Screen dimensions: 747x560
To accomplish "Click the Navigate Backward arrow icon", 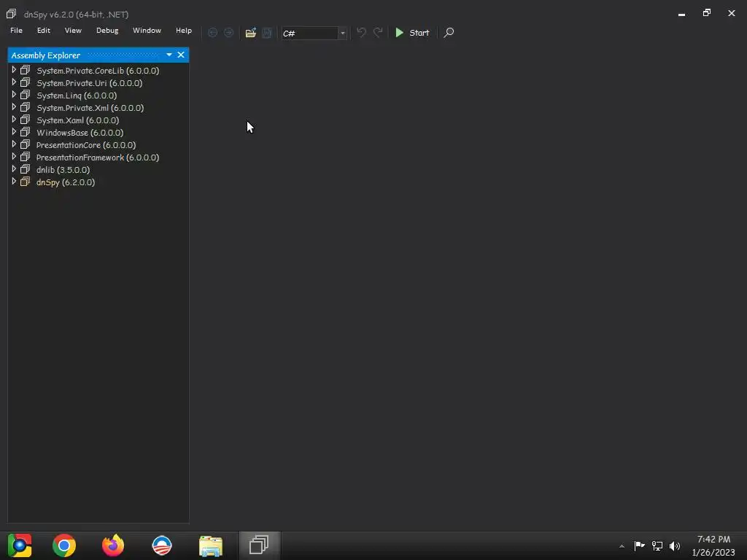I will tap(212, 33).
